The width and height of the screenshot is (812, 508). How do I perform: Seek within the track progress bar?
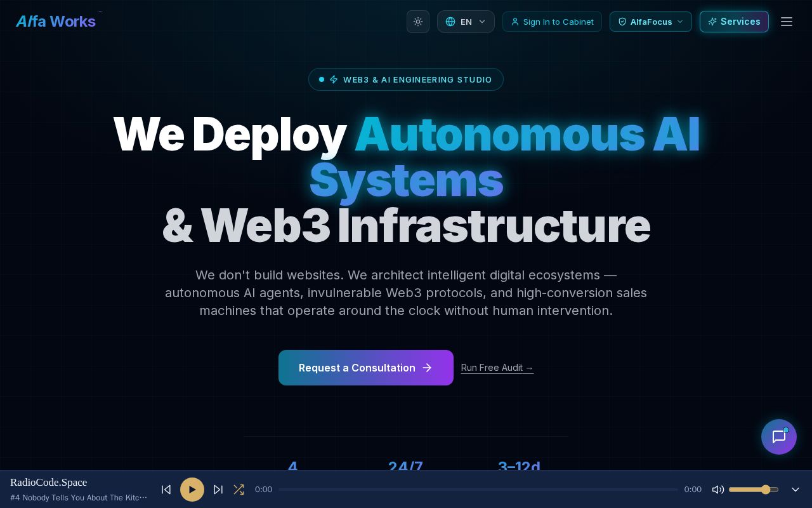pyautogui.click(x=478, y=490)
